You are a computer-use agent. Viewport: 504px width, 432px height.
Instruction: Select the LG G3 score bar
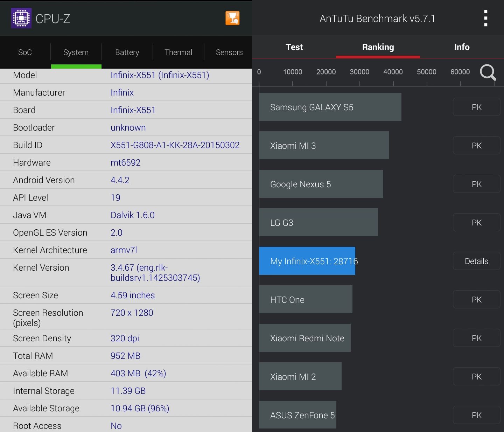click(x=318, y=222)
